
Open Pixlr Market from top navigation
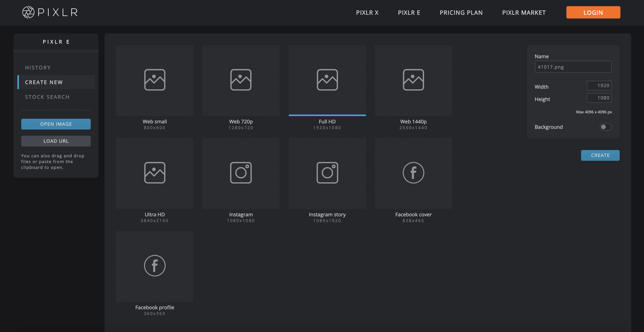(x=524, y=13)
